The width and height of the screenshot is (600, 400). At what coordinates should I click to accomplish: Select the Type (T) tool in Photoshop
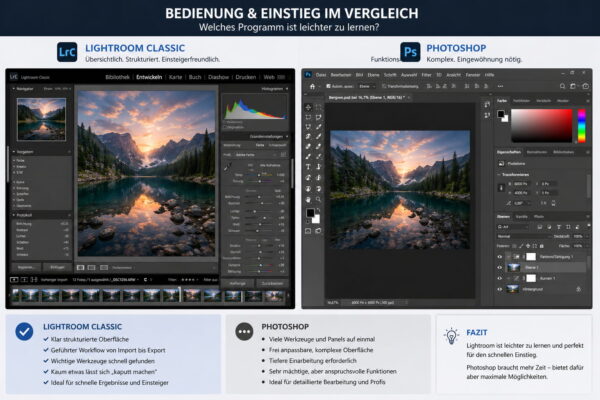click(308, 167)
